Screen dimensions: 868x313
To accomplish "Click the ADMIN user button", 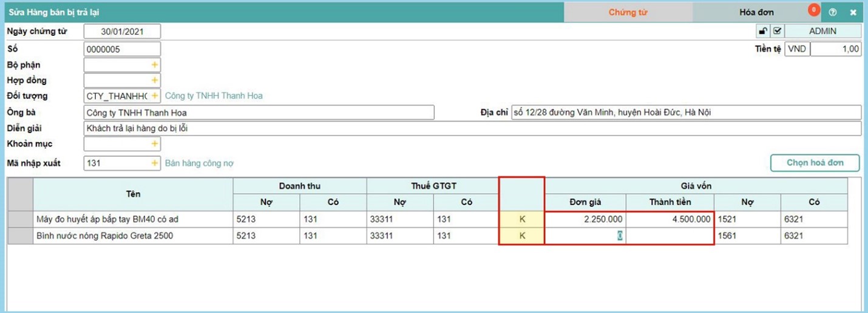I will [x=822, y=31].
